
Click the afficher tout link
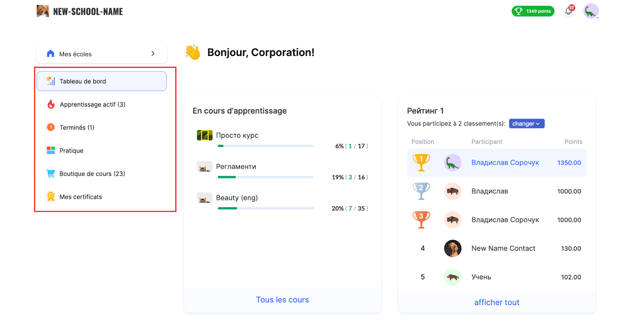(497, 302)
